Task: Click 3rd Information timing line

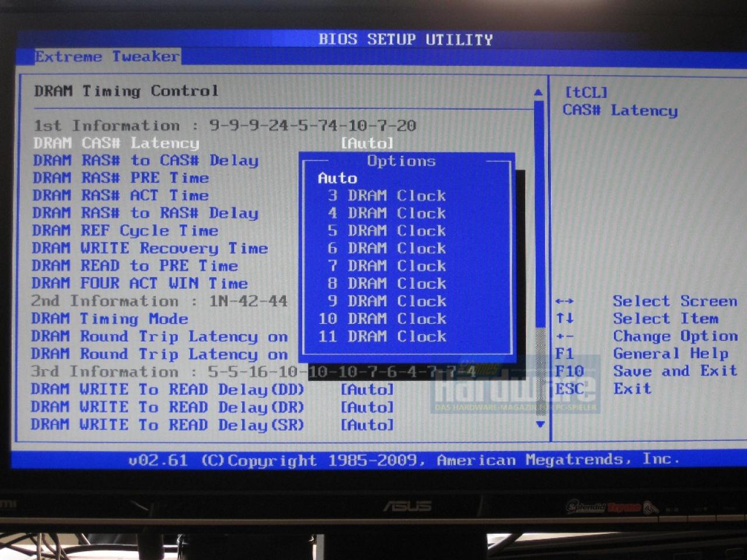Action: (x=253, y=372)
